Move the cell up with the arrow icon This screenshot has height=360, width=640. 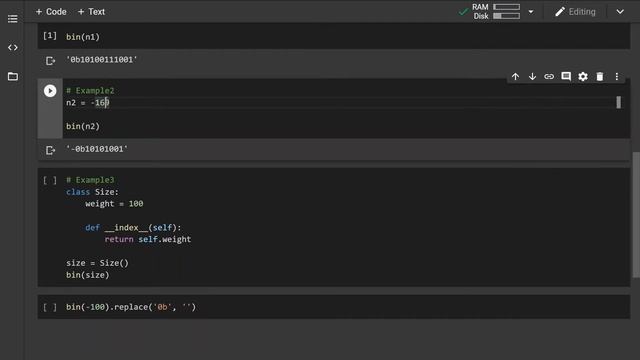(516, 76)
